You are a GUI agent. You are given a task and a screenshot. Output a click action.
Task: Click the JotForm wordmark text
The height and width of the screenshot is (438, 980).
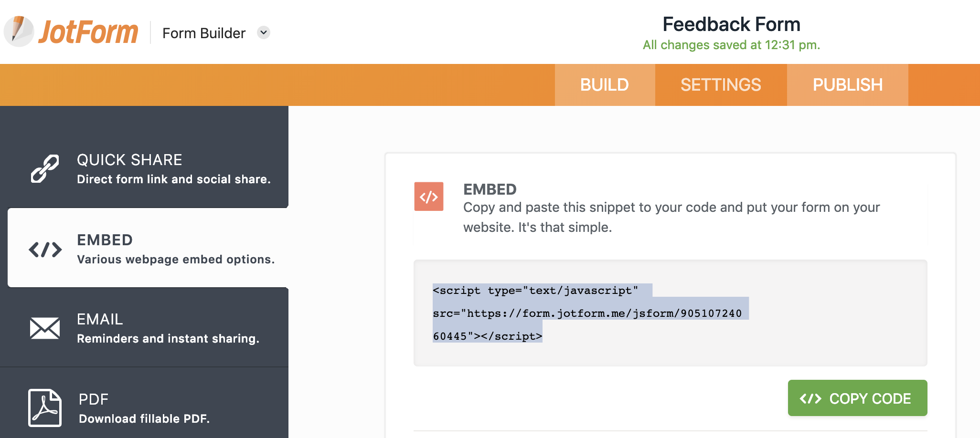tap(89, 32)
